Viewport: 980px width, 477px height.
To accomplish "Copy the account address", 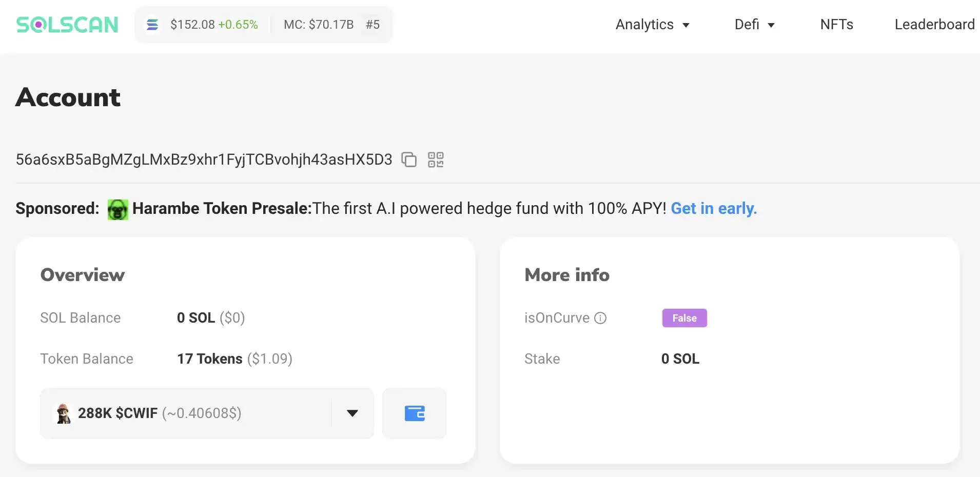I will click(409, 160).
